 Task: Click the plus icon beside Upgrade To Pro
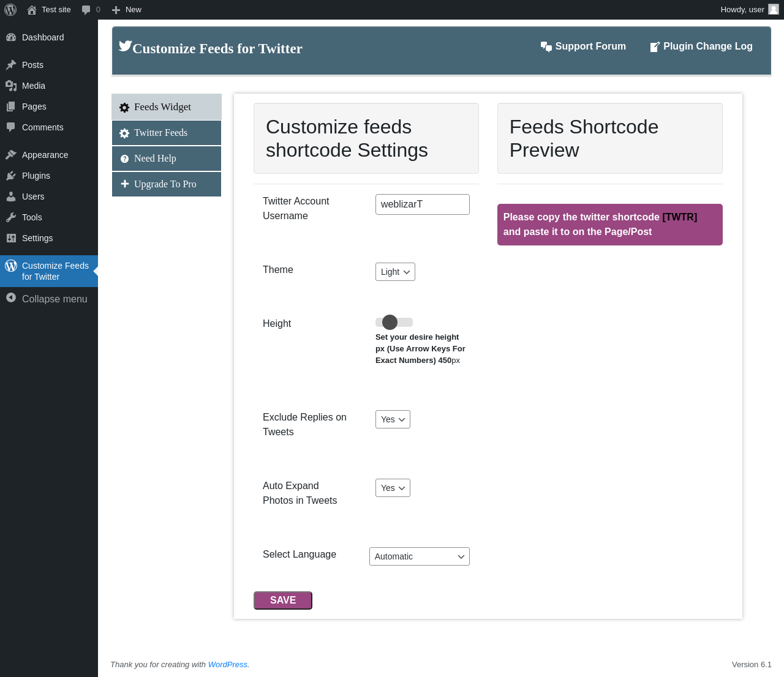pyautogui.click(x=125, y=184)
